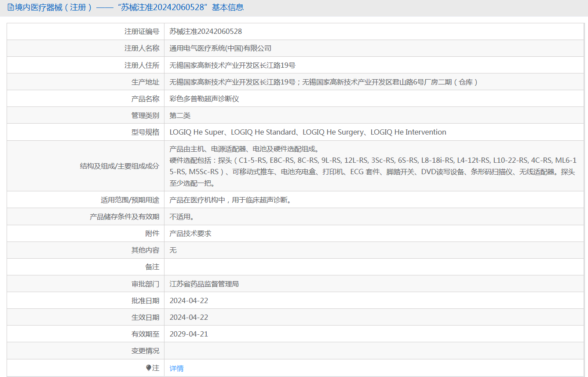Select the 注册证编号 row label

[x=142, y=31]
